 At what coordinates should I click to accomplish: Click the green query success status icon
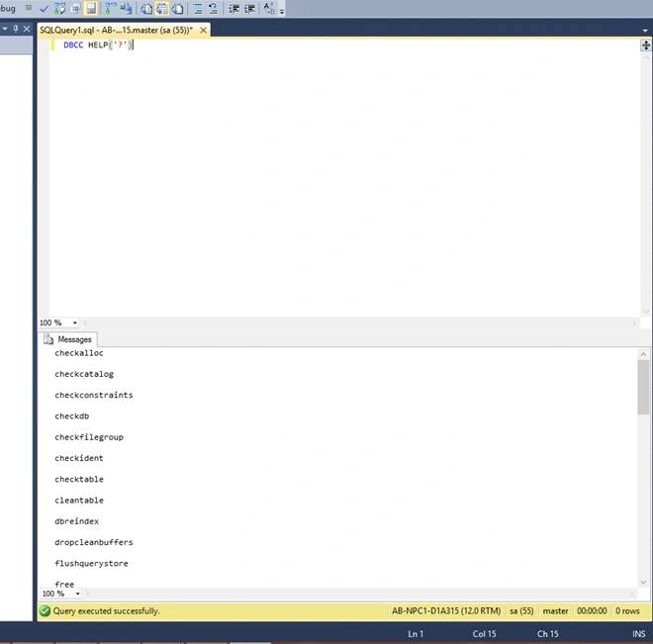[45, 610]
